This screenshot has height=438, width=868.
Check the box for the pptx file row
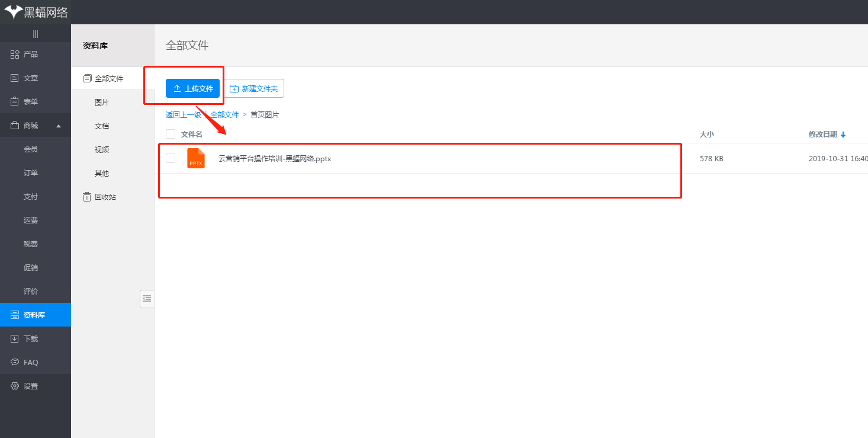click(171, 158)
